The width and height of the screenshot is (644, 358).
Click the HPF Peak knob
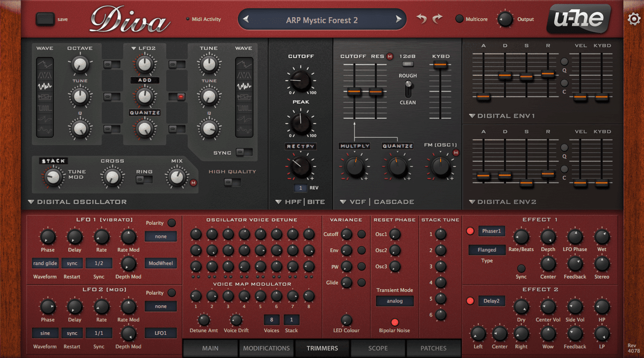click(301, 123)
